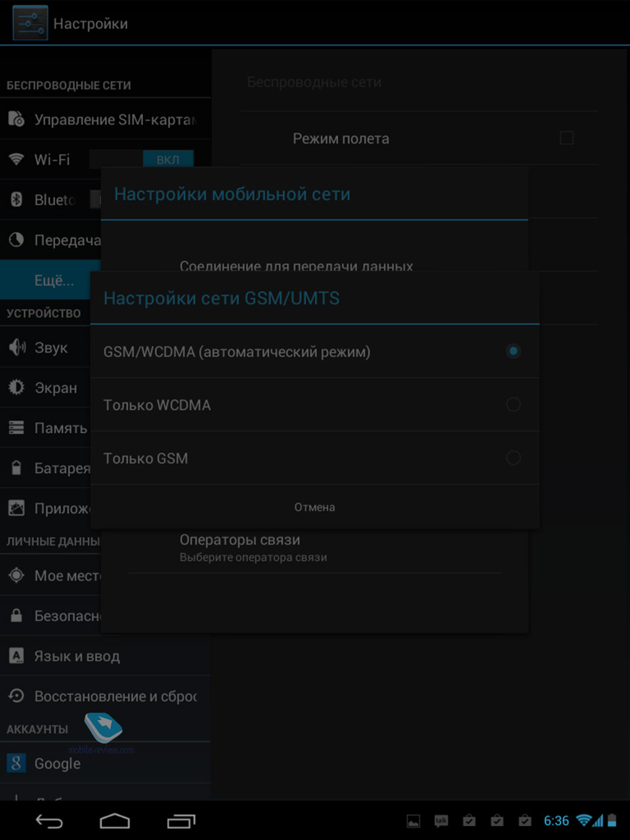
Task: Open SIM card management icon entry
Action: (16, 119)
